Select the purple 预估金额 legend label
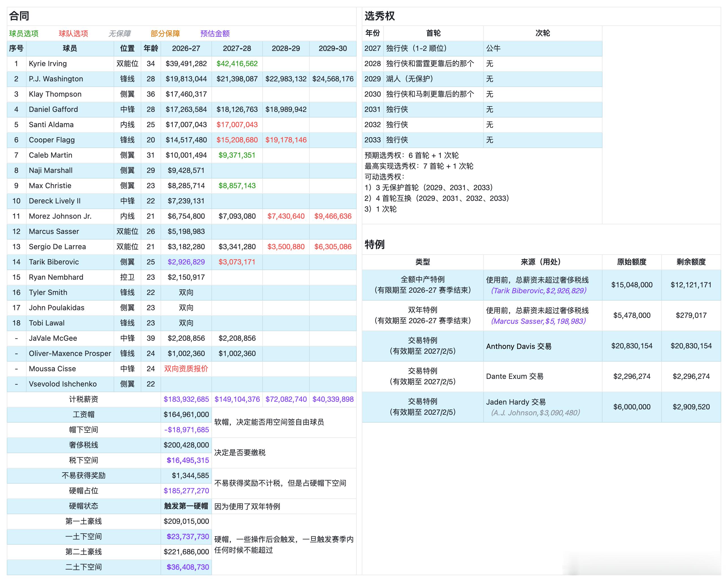728x582 pixels. tap(215, 33)
